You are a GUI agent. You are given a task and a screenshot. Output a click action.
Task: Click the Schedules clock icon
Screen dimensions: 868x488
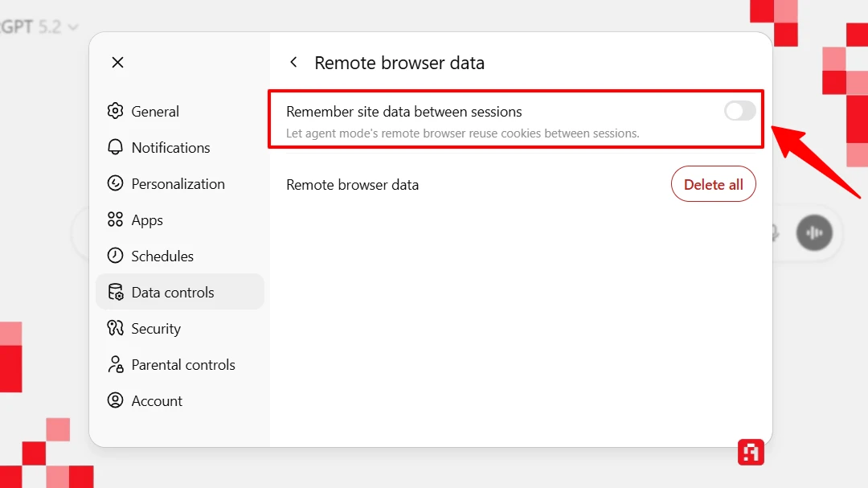(116, 256)
